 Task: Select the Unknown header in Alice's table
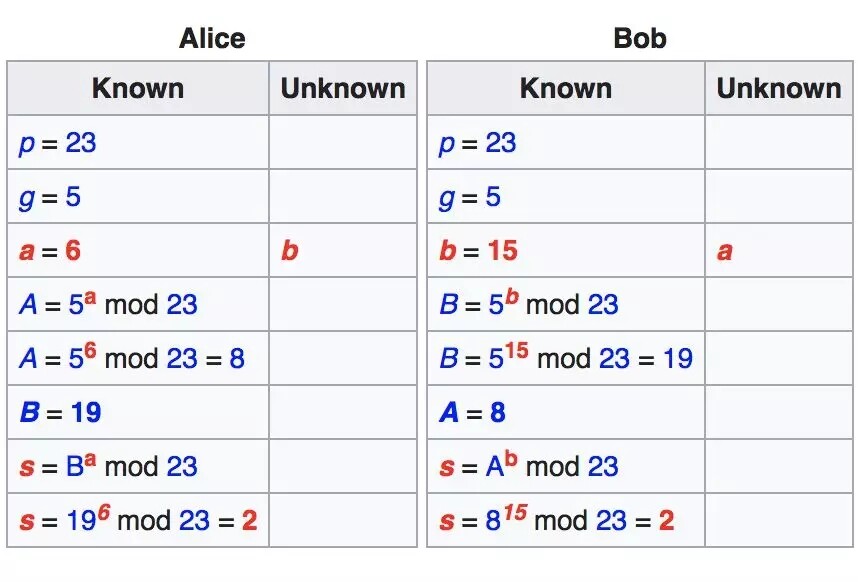[342, 88]
